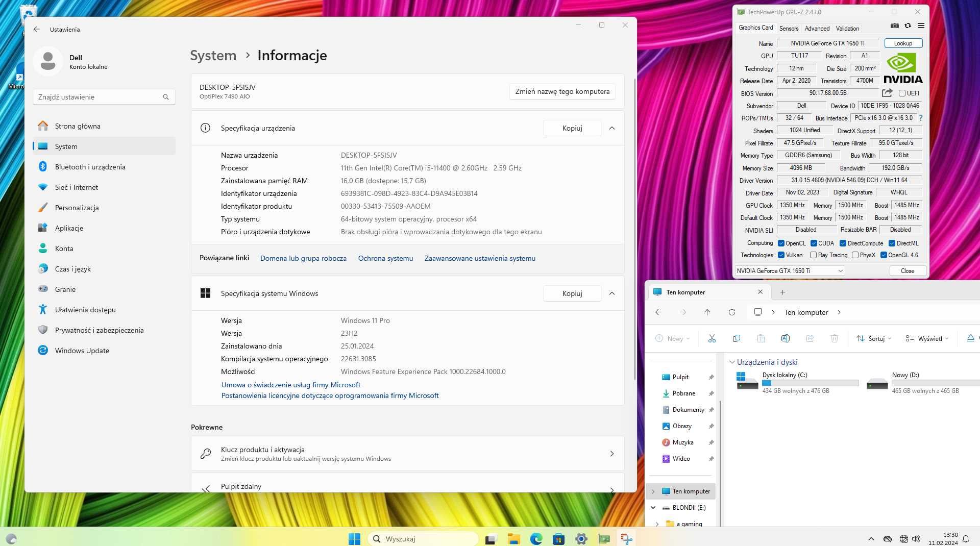Click the back arrow in Ustawienia window
The width and height of the screenshot is (980, 546).
point(37,29)
